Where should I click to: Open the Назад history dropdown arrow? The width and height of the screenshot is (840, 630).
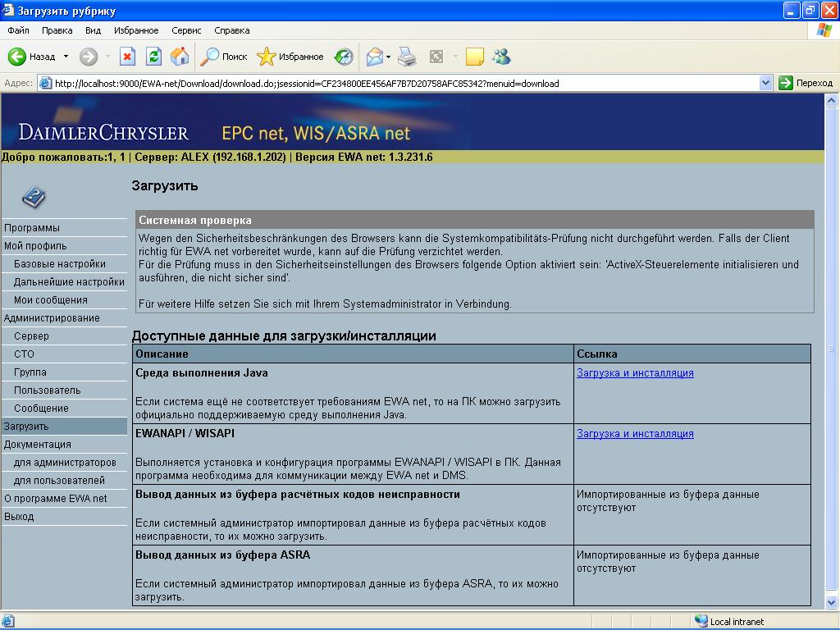66,57
